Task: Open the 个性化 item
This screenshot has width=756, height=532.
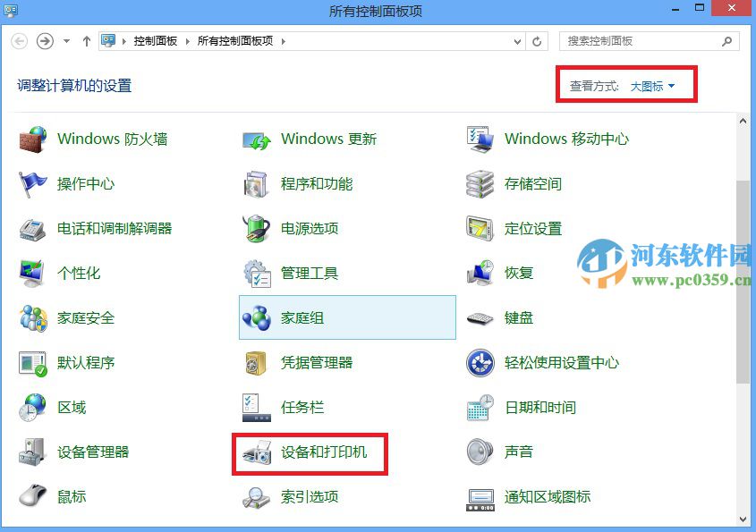Action: pyautogui.click(x=81, y=274)
